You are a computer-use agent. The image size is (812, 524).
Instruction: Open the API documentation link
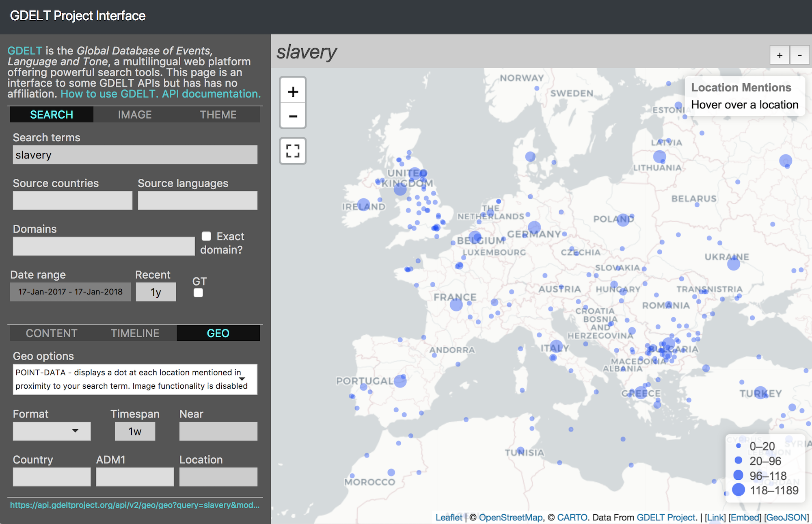pyautogui.click(x=211, y=94)
